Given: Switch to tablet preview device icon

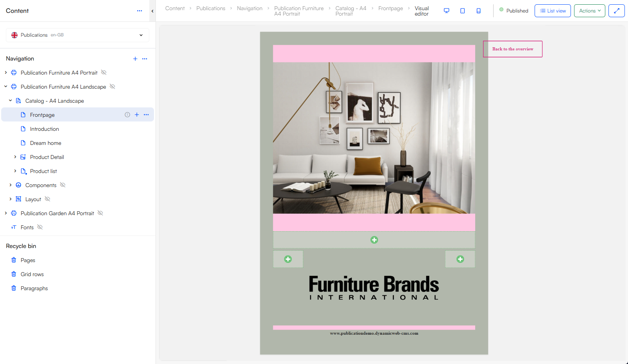Looking at the screenshot, I should 462,11.
